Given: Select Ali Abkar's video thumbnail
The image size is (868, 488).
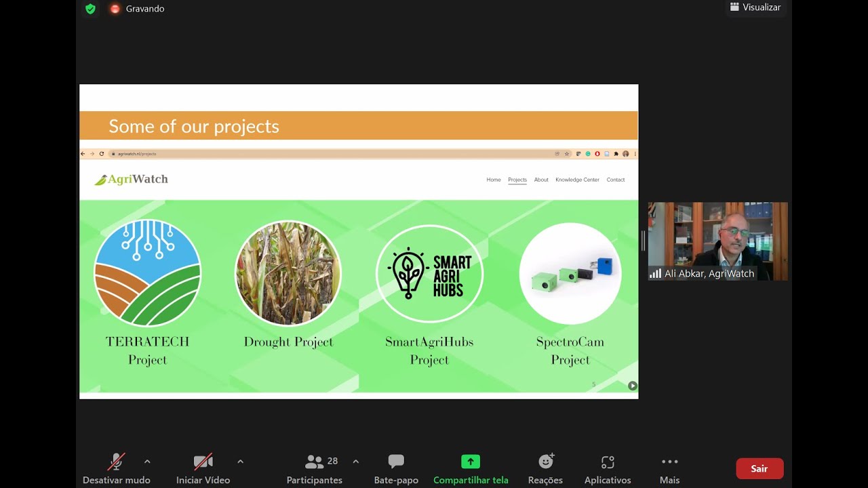Looking at the screenshot, I should click(717, 241).
